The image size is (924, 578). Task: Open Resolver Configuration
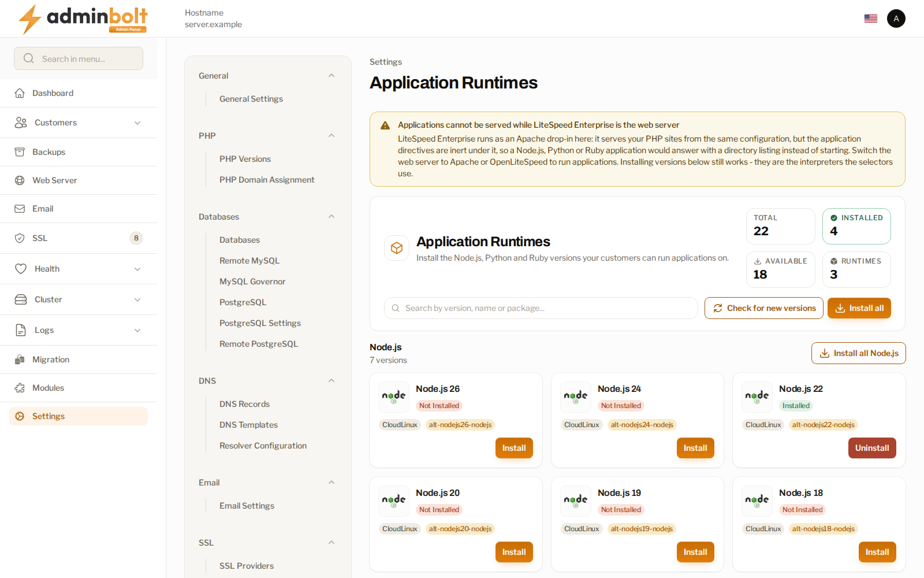coord(263,446)
